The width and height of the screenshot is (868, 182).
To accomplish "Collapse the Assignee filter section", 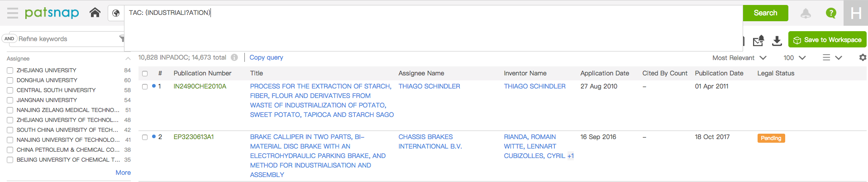I will coord(128,59).
